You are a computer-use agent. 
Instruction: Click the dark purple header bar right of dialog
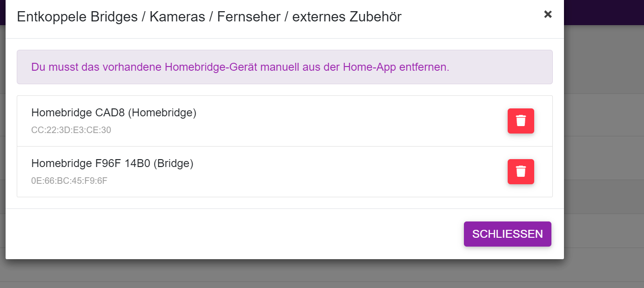point(604,12)
